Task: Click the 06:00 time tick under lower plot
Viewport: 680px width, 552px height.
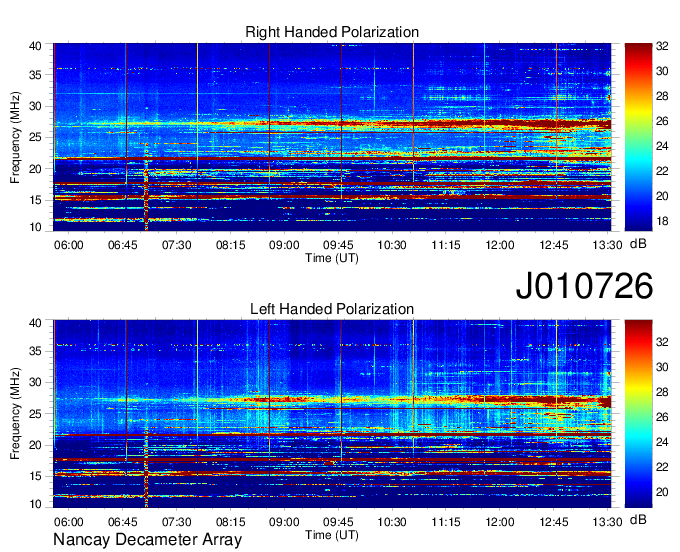Action: click(69, 522)
